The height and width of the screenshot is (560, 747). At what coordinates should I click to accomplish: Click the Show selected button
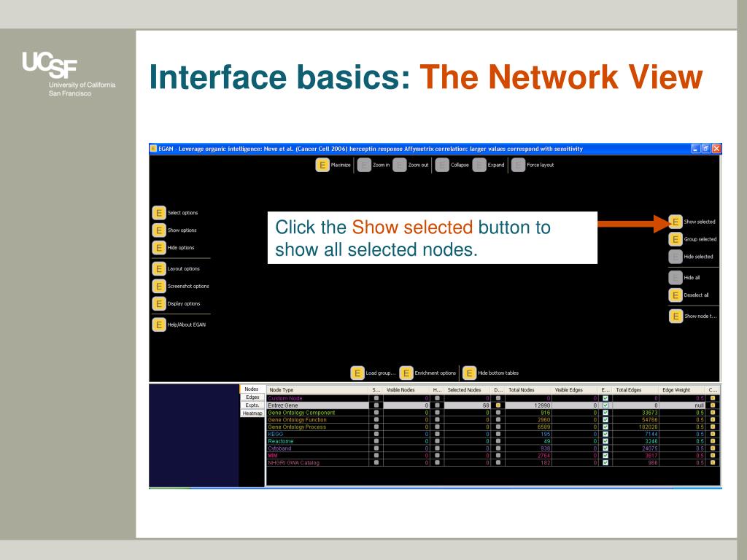[x=676, y=222]
